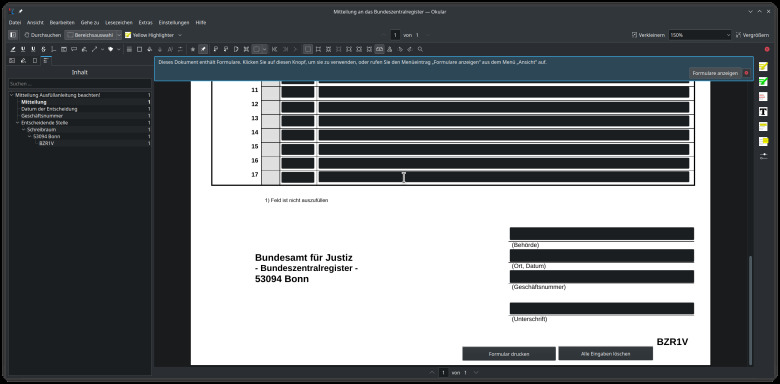Open the Ansicht menu

pos(35,22)
